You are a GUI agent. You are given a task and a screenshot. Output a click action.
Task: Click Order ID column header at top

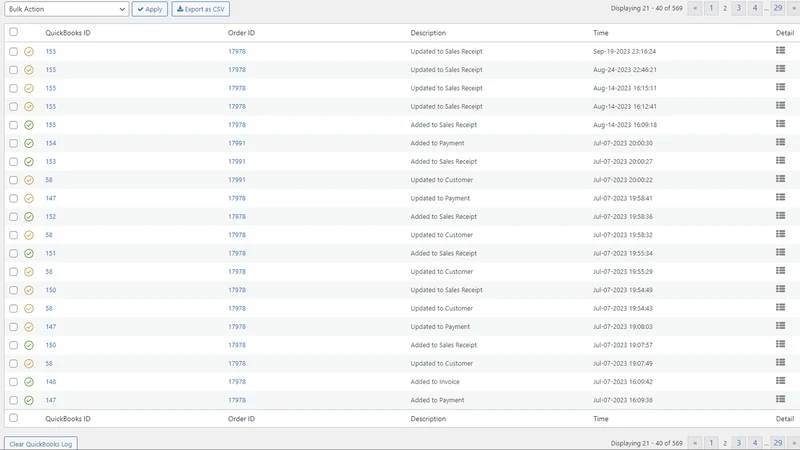click(241, 33)
